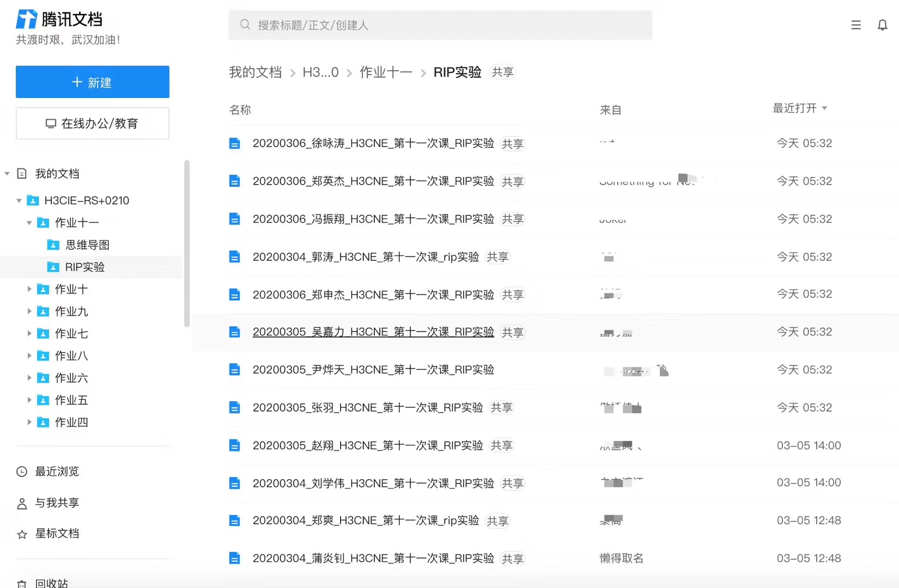
Task: Click the search magnifier icon
Action: click(x=245, y=25)
